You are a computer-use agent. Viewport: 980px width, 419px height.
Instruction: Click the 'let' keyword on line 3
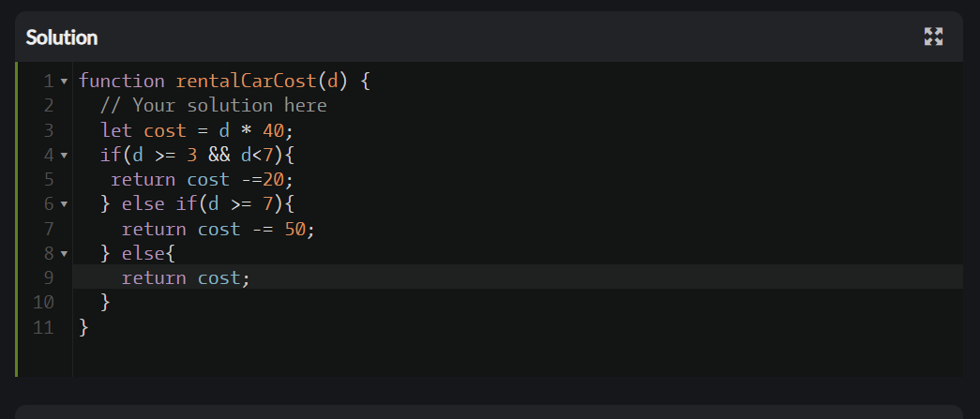pyautogui.click(x=116, y=130)
